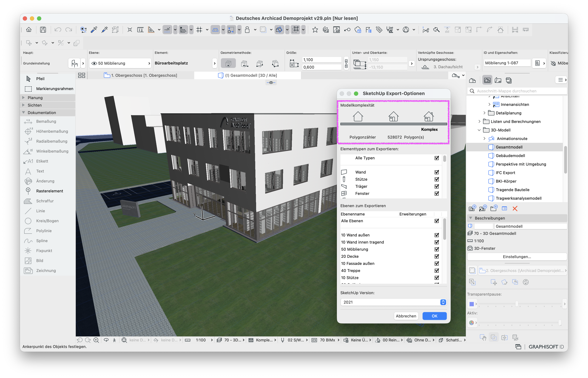Uncheck the Wand element type checkbox

click(436, 172)
